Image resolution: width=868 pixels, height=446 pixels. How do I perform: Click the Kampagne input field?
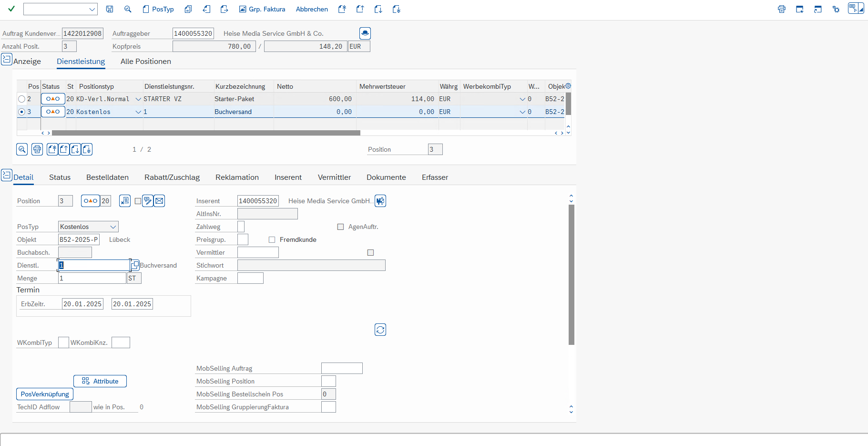pyautogui.click(x=250, y=278)
